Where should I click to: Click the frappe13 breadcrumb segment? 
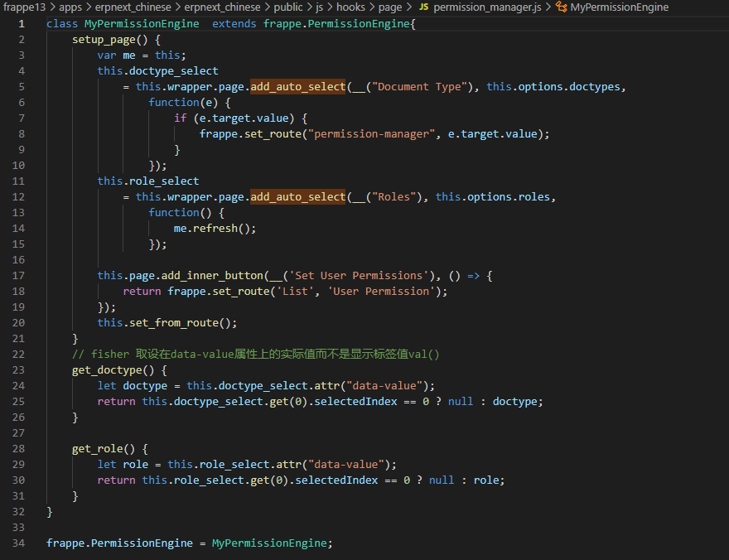24,7
